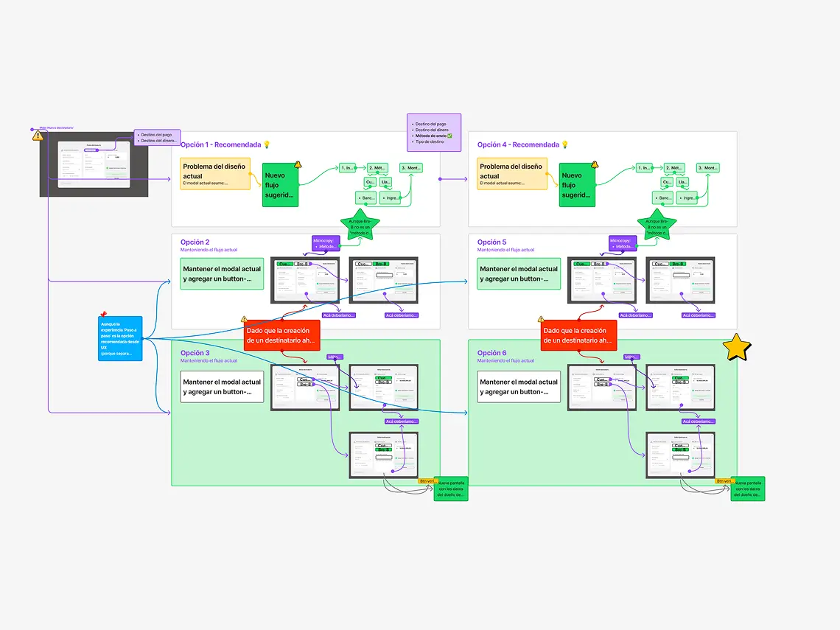Click the green checkmark beside 'Método de envío'
Viewport: 840px width, 630px height.
tap(449, 136)
